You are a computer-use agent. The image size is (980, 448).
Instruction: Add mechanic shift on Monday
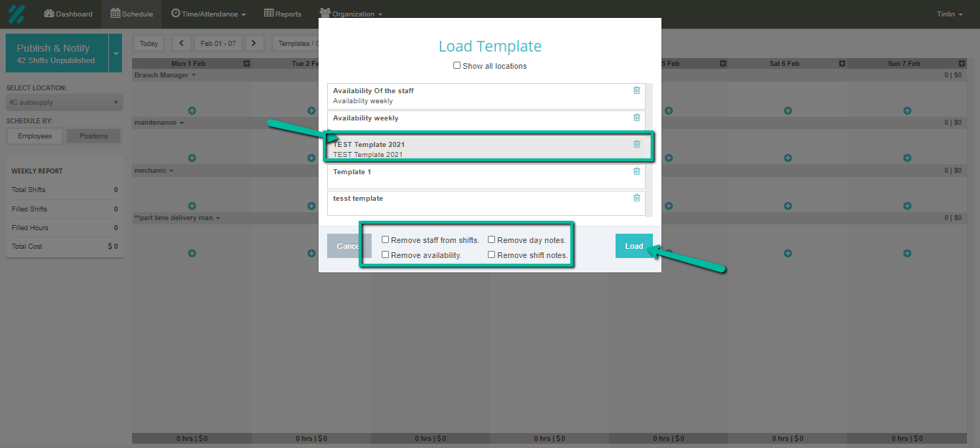(x=192, y=206)
